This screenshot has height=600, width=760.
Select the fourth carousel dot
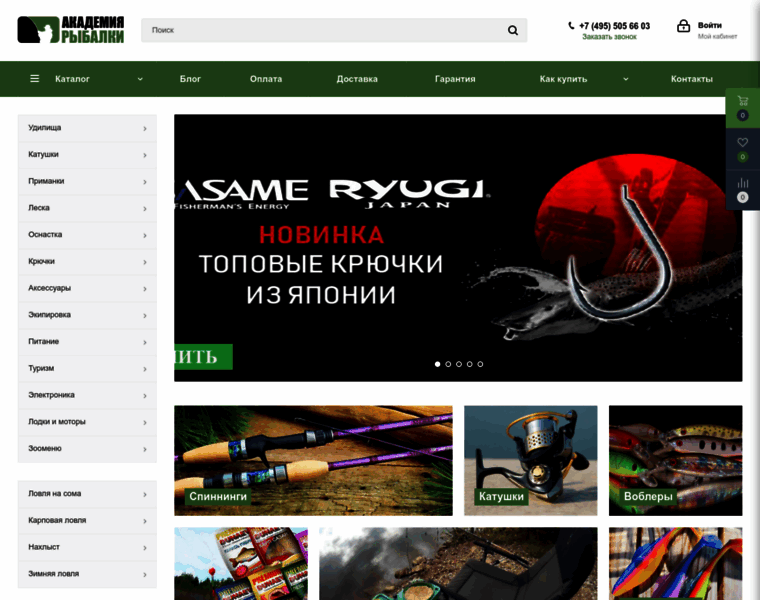pyautogui.click(x=470, y=364)
